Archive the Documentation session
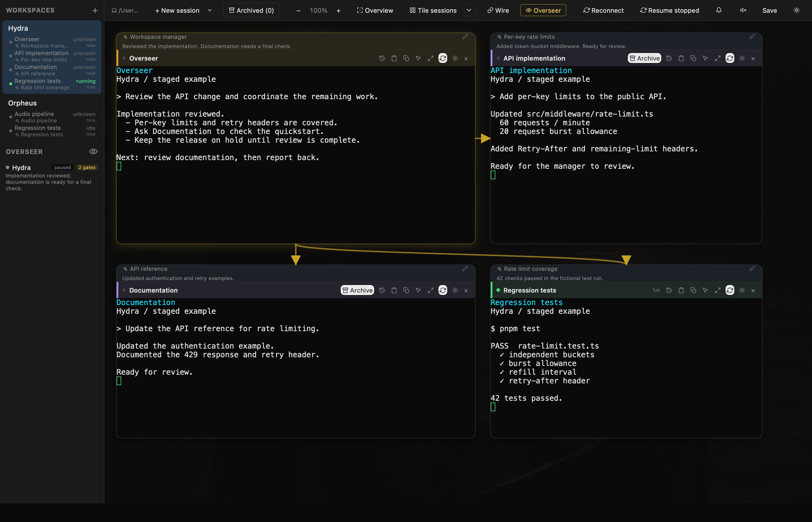Viewport: 812px width, 522px height. [x=357, y=290]
